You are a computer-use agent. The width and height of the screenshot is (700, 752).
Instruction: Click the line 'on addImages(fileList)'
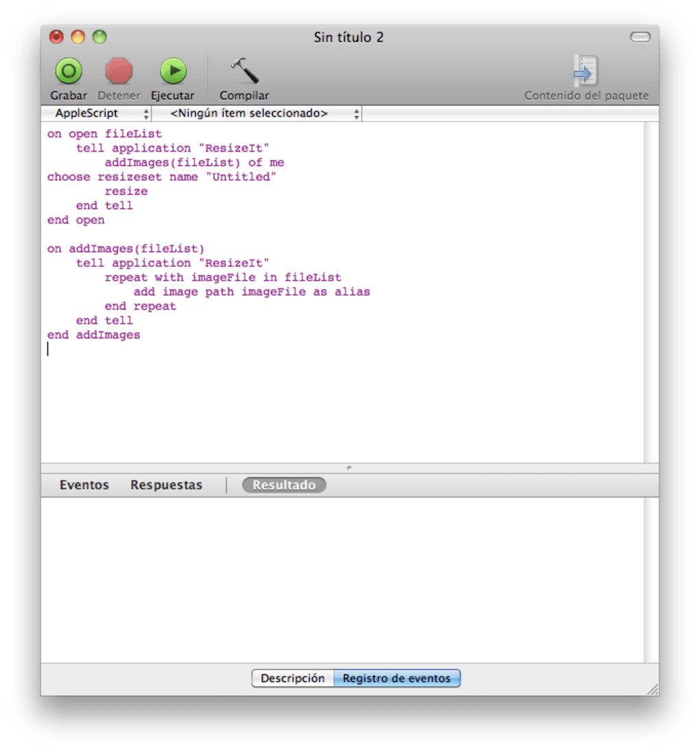coord(126,249)
